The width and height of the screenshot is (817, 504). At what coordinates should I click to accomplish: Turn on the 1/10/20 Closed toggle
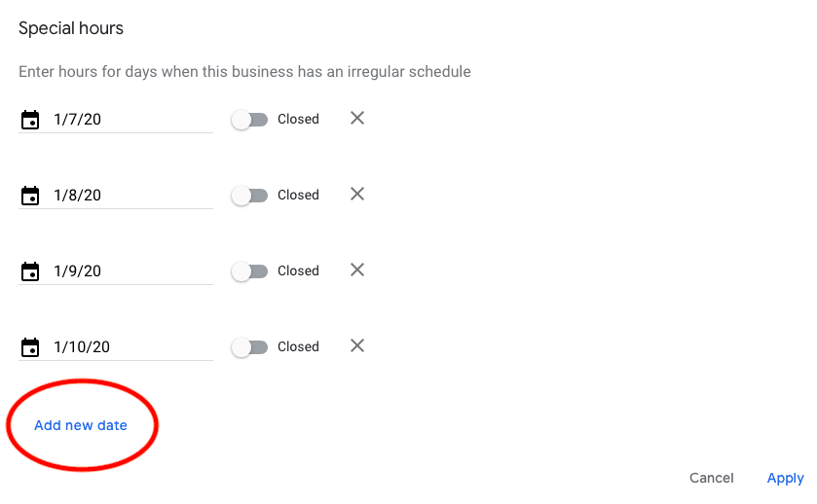tap(249, 347)
